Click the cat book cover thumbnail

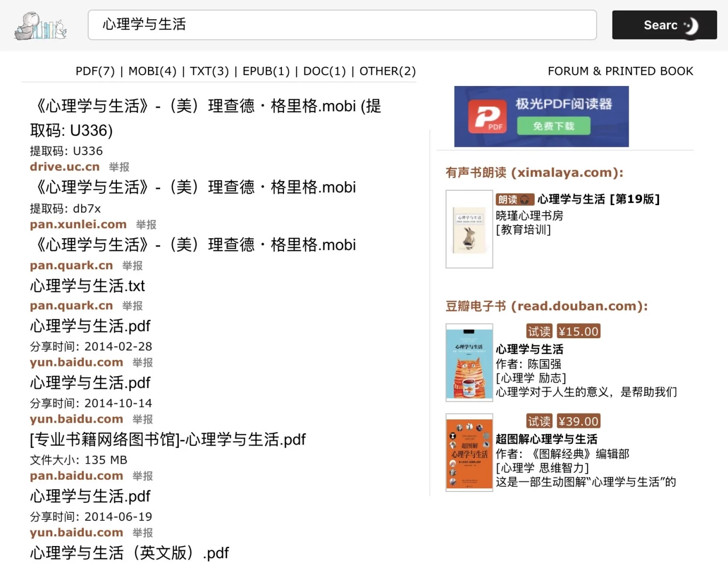(469, 362)
